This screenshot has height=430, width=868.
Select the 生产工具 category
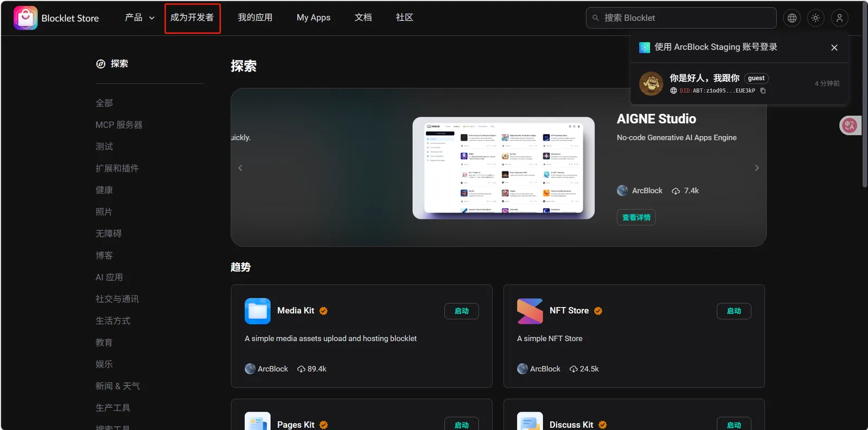coord(113,407)
